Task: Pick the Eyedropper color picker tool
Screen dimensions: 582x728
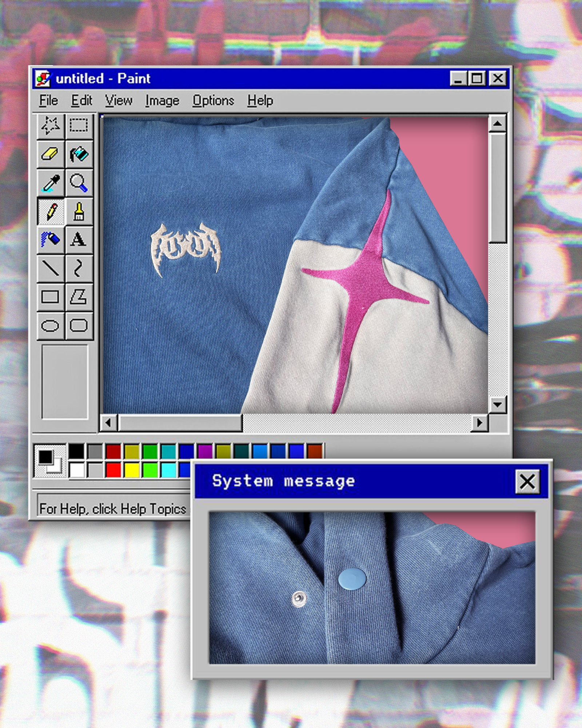Action: click(x=51, y=183)
